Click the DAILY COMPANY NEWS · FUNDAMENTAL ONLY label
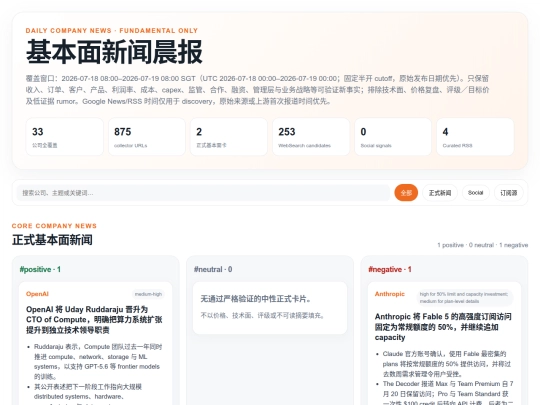This screenshot has width=540, height=405. click(x=112, y=31)
